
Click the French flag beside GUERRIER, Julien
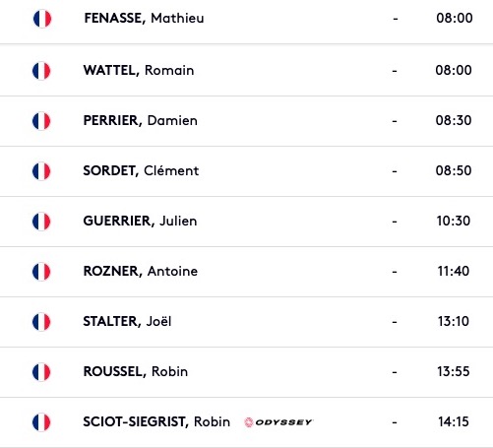pyautogui.click(x=41, y=222)
